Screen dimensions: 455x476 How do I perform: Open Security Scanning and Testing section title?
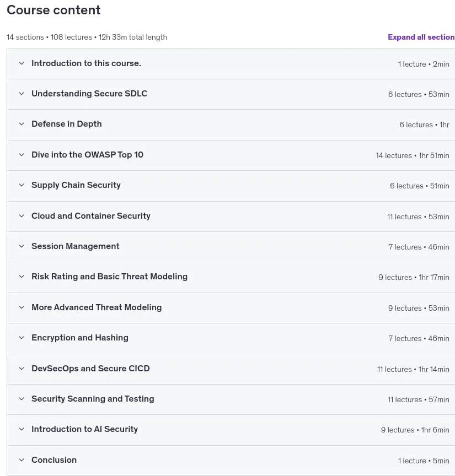click(x=93, y=398)
